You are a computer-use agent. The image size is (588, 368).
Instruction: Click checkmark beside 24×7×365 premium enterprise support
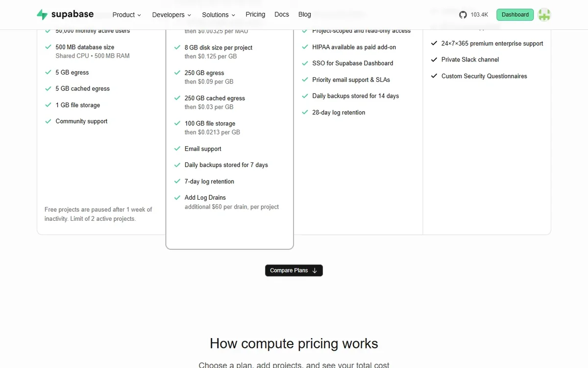tap(434, 43)
